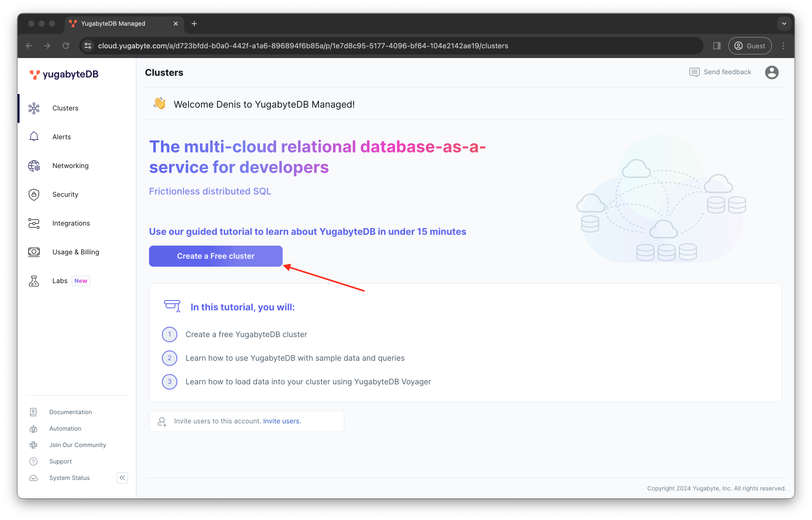Collapse the sidebar with double-chevron button
Viewport: 812px width, 520px height.
(122, 478)
